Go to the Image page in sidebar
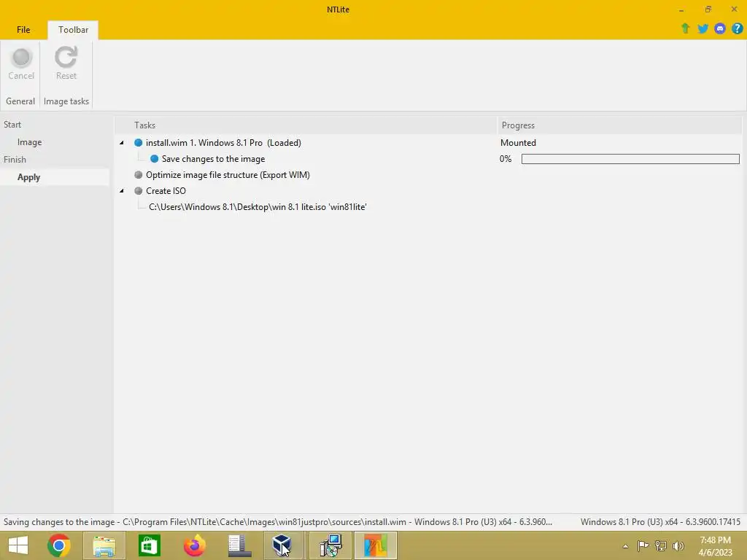This screenshot has height=560, width=747. [29, 142]
